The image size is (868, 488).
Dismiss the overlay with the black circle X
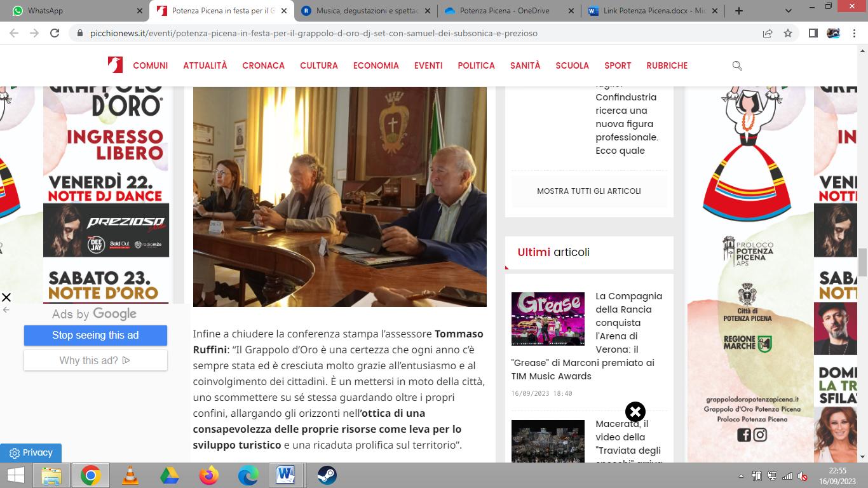(x=635, y=412)
